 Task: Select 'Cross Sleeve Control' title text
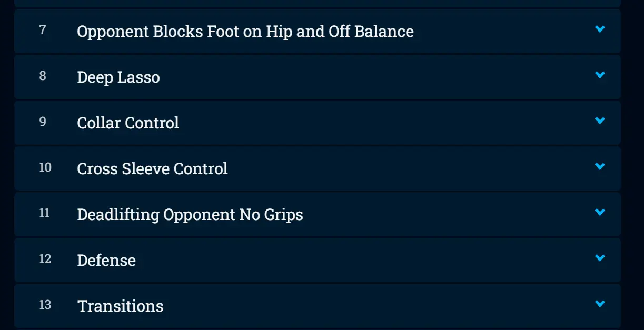(x=152, y=169)
